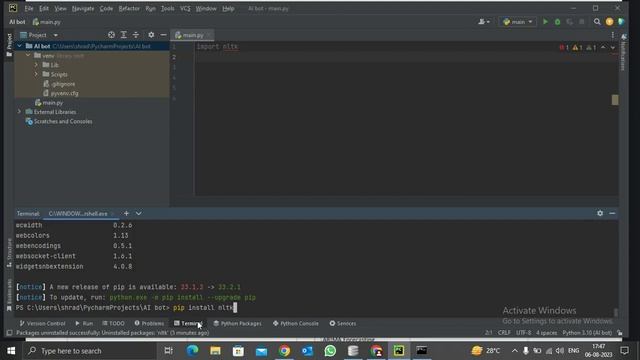
Task: Open the File menu
Action: pyautogui.click(x=29, y=9)
